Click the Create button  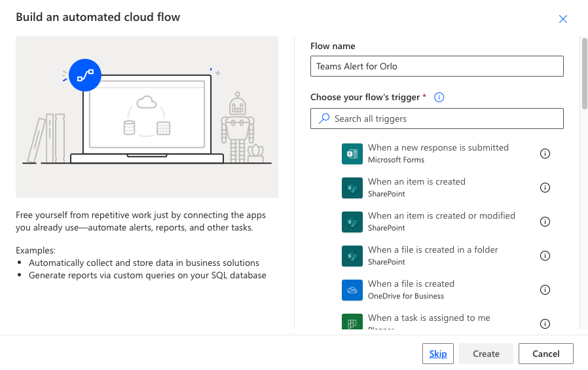pos(486,354)
